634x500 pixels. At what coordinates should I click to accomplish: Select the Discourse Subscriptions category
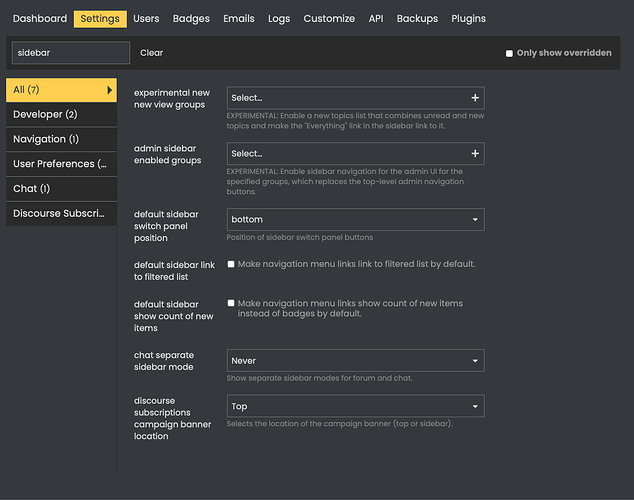click(x=61, y=213)
